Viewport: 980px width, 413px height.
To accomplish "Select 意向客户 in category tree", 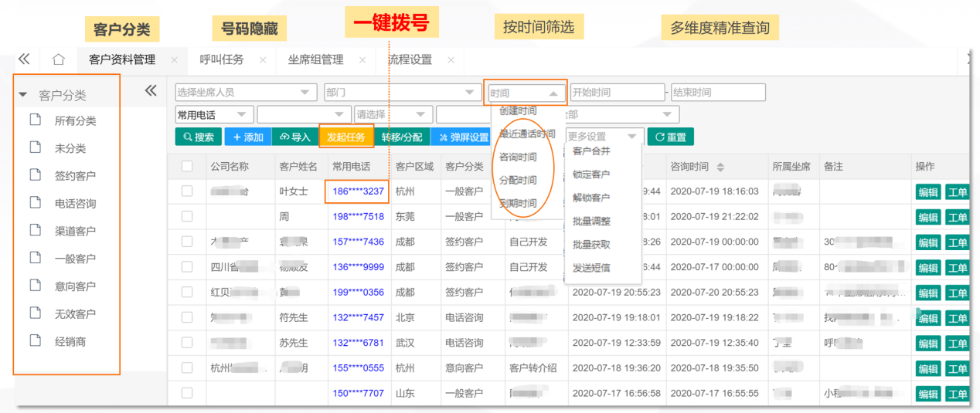I will coord(75,286).
